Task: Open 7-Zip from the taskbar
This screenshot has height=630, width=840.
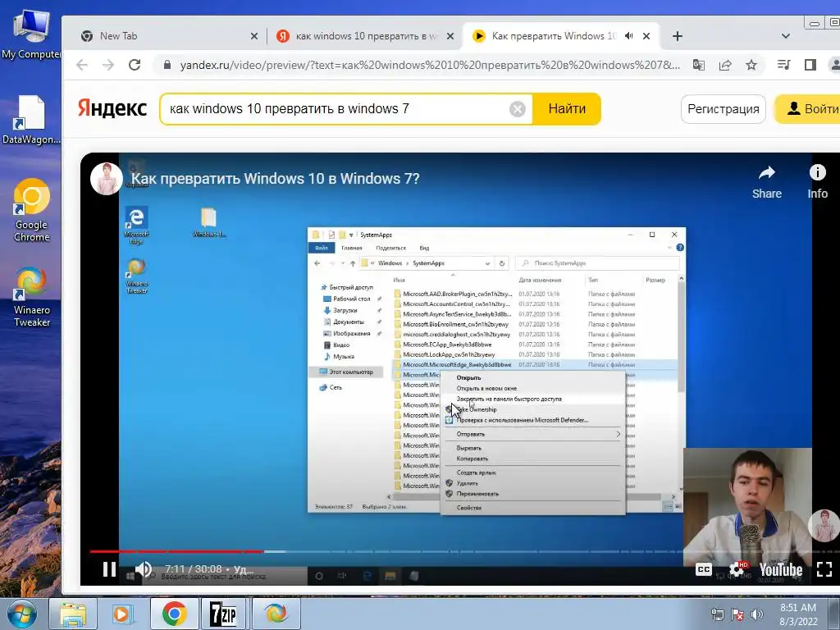Action: coord(223,614)
